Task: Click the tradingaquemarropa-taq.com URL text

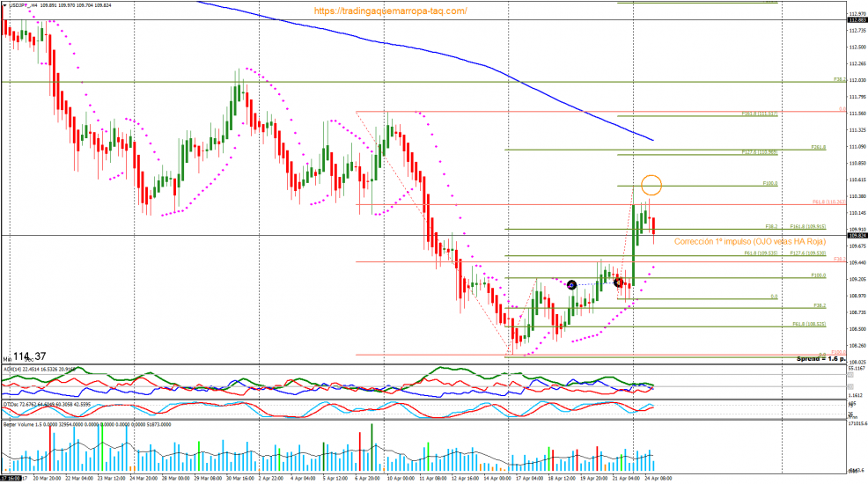Action: (389, 11)
